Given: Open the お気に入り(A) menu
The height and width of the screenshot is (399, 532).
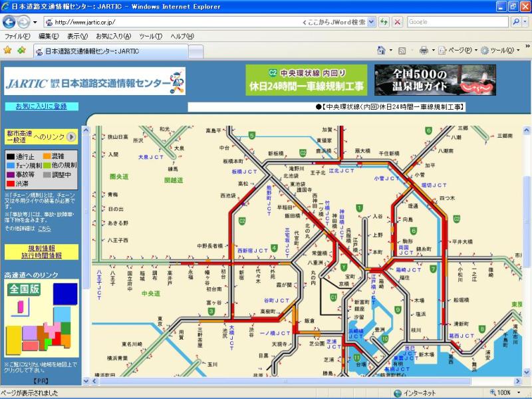Looking at the screenshot, I should [113, 37].
